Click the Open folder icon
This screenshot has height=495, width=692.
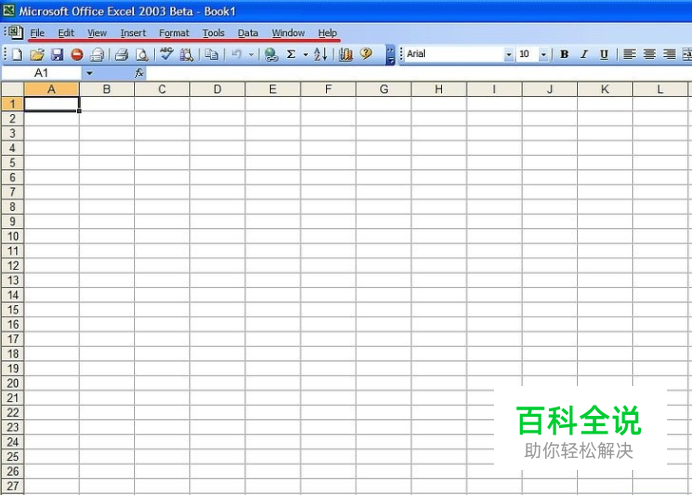37,55
